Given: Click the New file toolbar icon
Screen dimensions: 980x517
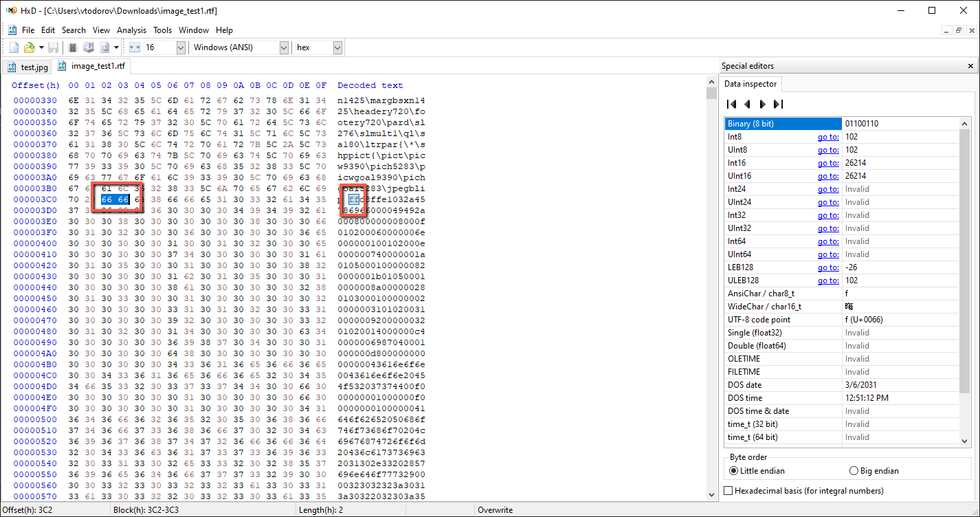Looking at the screenshot, I should pos(14,47).
